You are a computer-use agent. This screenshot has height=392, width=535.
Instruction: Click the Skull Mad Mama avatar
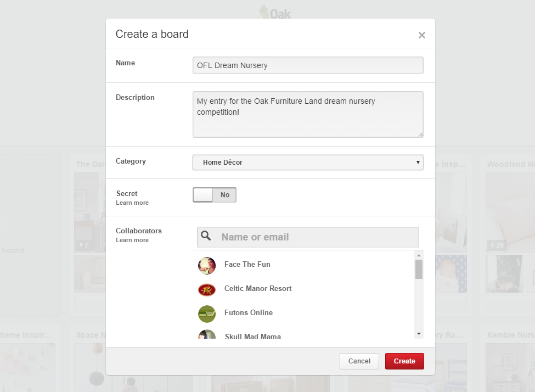(207, 335)
